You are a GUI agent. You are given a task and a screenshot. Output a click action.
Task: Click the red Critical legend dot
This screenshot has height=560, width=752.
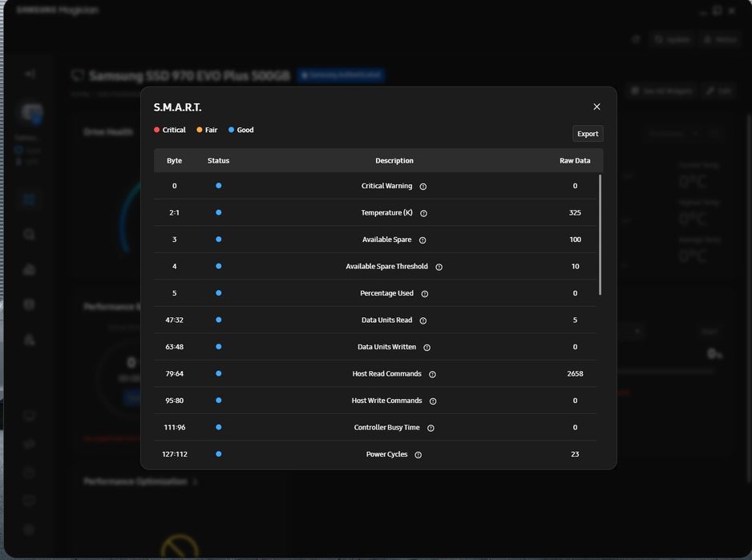click(156, 130)
